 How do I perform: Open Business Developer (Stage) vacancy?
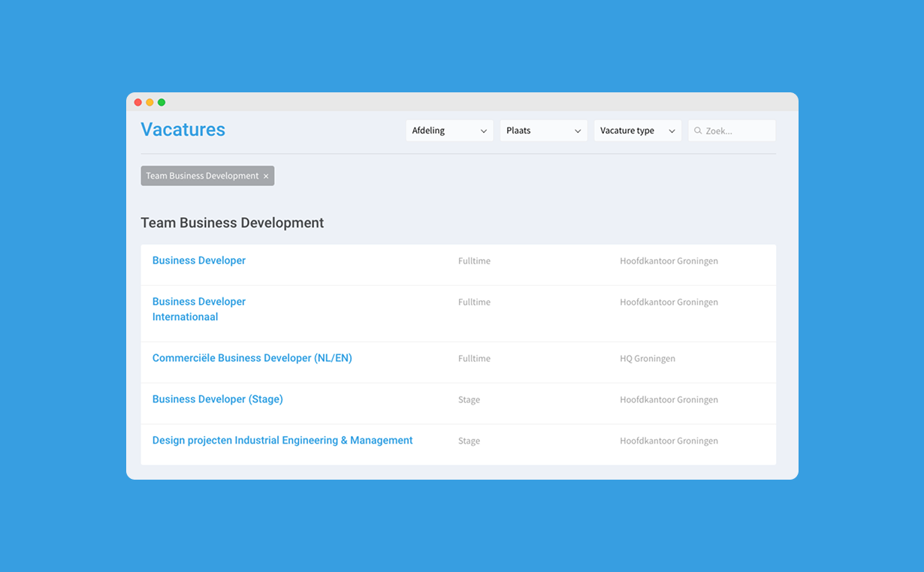[218, 399]
